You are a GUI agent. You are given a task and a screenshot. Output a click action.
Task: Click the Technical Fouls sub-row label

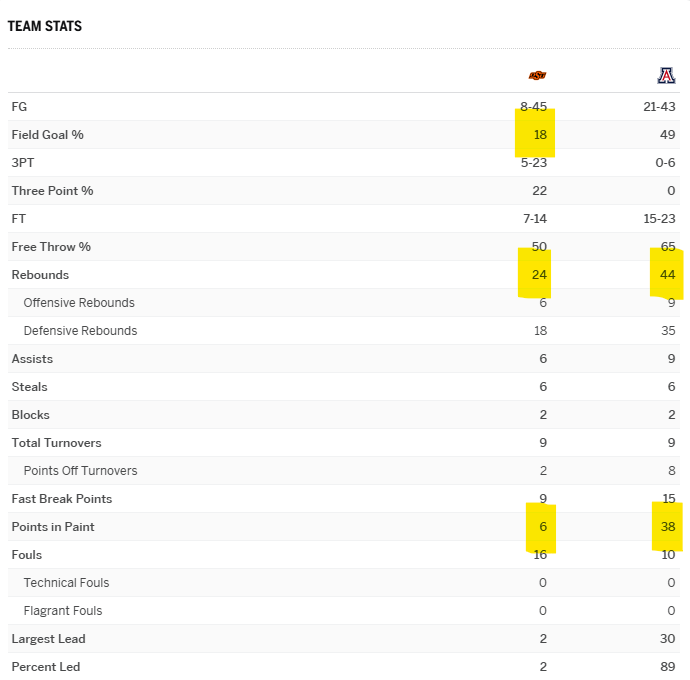[x=66, y=583]
